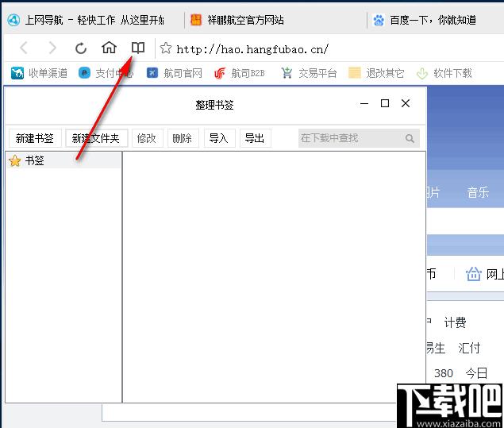Click the 汇付 link on the background page
Image resolution: width=504 pixels, height=428 pixels.
click(469, 348)
